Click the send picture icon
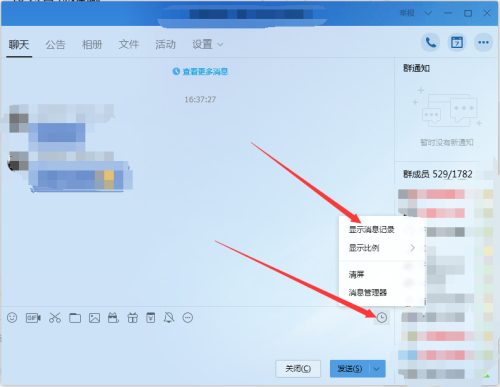Screen dimensions: 500x387 (x=95, y=318)
